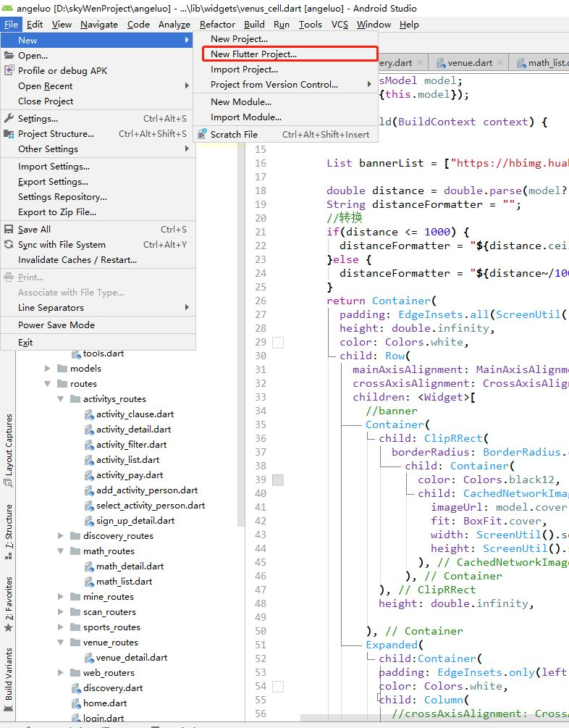The image size is (569, 728).
Task: Switch to the math_list.dart tab
Action: [x=541, y=63]
